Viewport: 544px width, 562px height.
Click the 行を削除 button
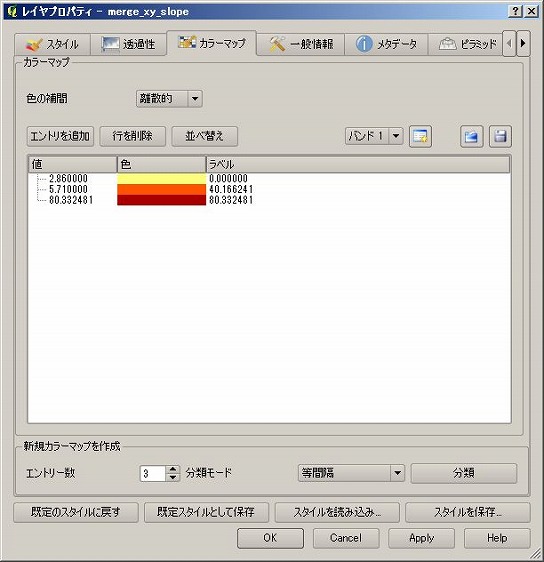pyautogui.click(x=133, y=136)
